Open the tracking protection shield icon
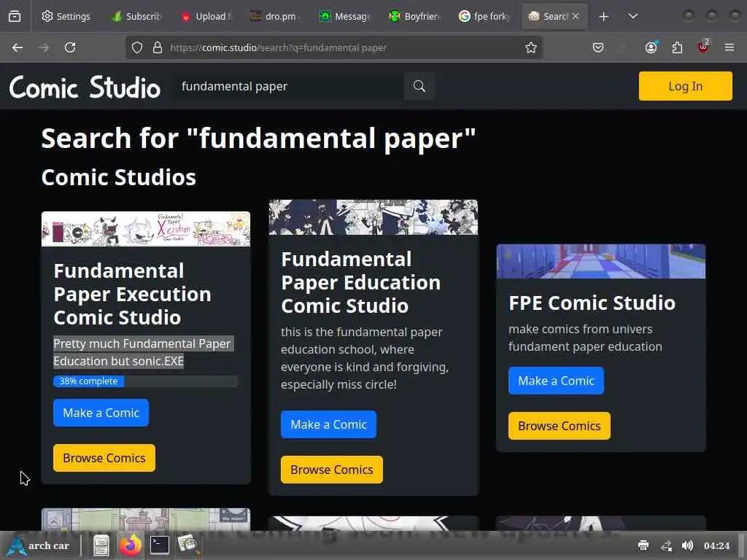The image size is (747, 560). (x=137, y=47)
